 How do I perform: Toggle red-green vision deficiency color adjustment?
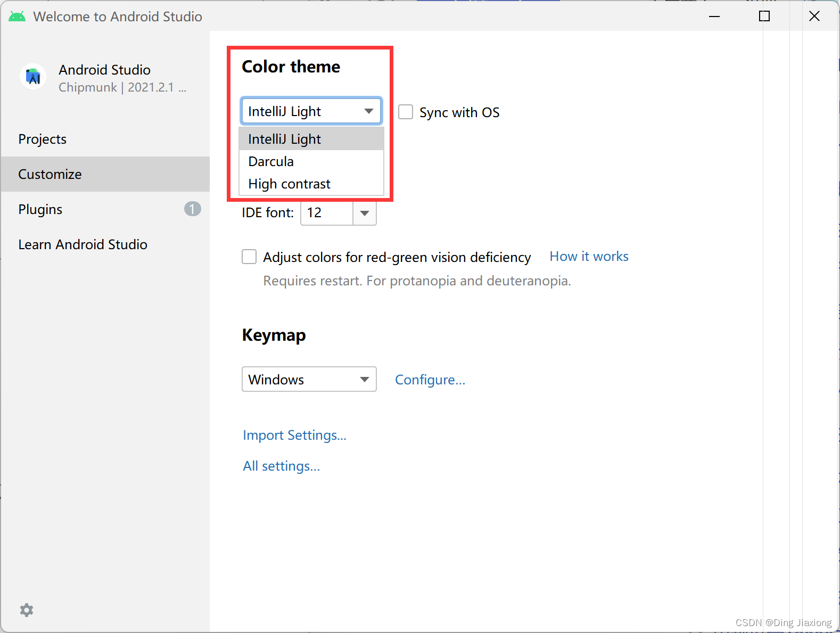(249, 257)
